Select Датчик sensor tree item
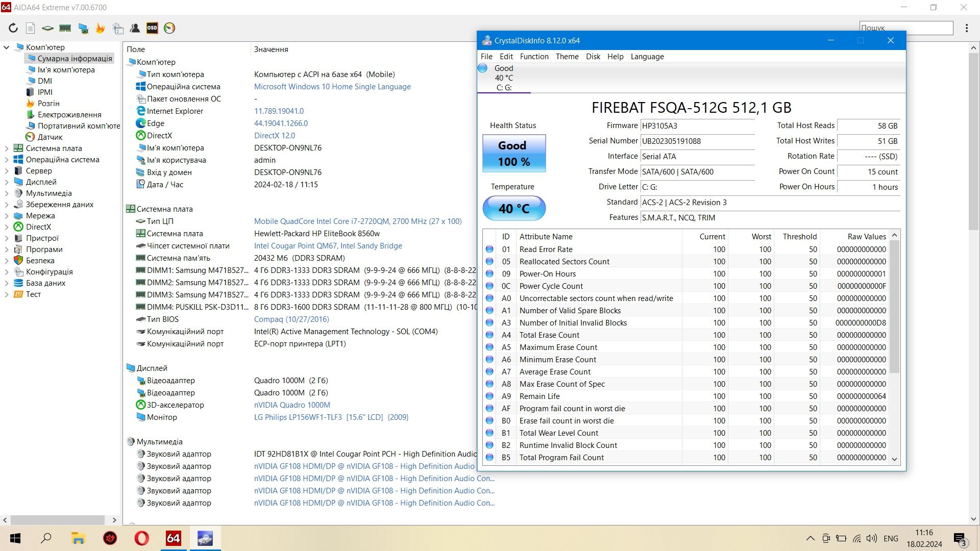The height and width of the screenshot is (551, 980). [50, 137]
